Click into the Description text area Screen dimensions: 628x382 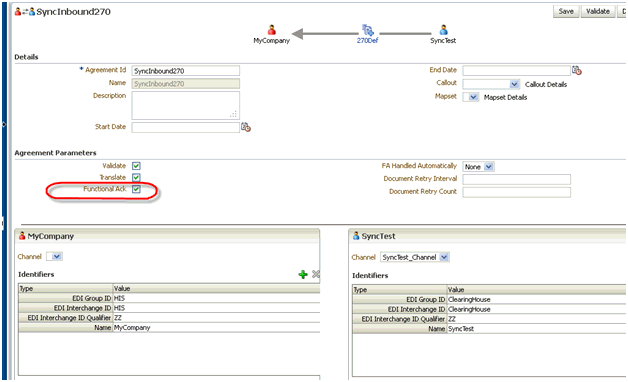(186, 105)
